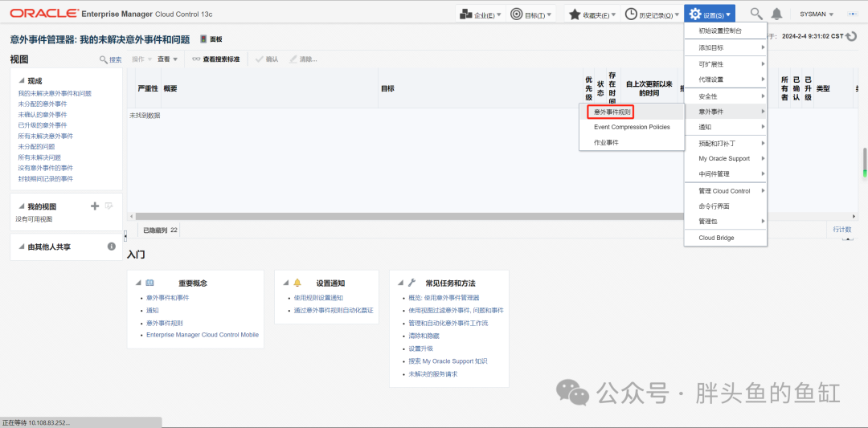This screenshot has height=428, width=868.
Task: Open the 我的未解决意外事件和问题 view
Action: tap(55, 93)
